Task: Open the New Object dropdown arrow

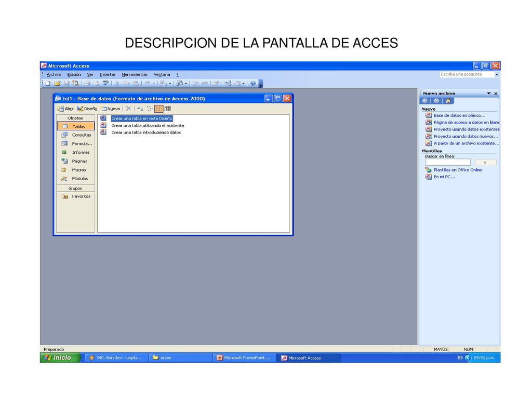Action: (243, 83)
